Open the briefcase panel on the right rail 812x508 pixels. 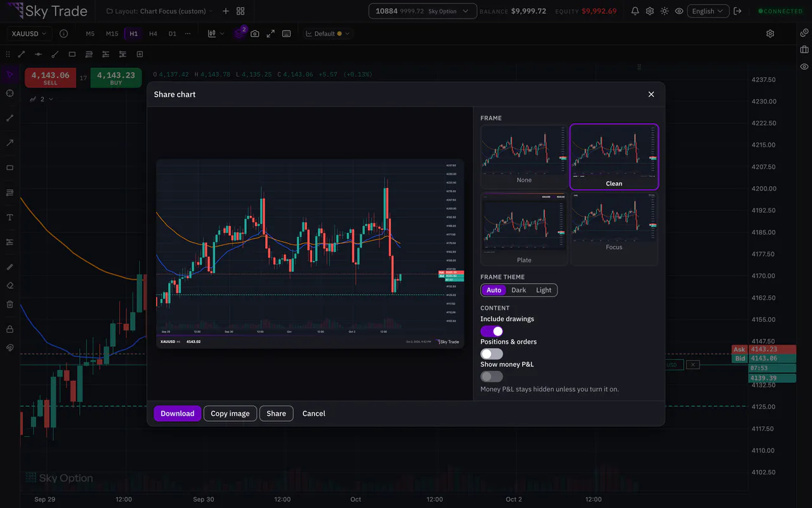804,50
